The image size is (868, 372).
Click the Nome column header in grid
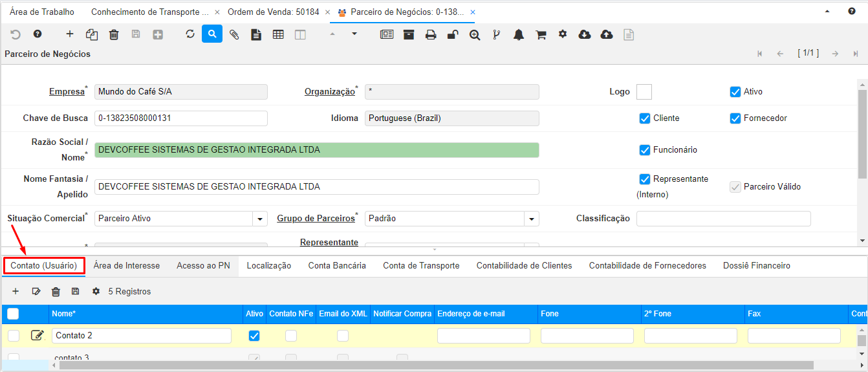click(x=146, y=314)
